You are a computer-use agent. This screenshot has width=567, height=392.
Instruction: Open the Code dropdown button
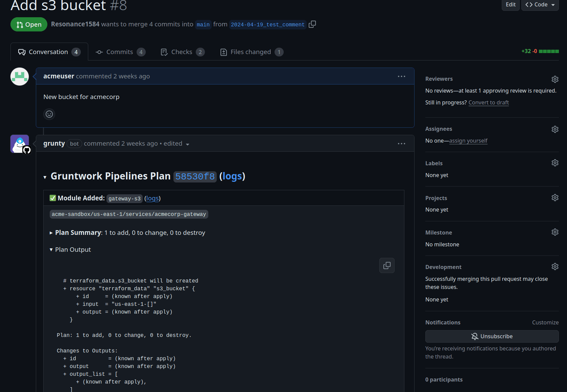point(540,5)
